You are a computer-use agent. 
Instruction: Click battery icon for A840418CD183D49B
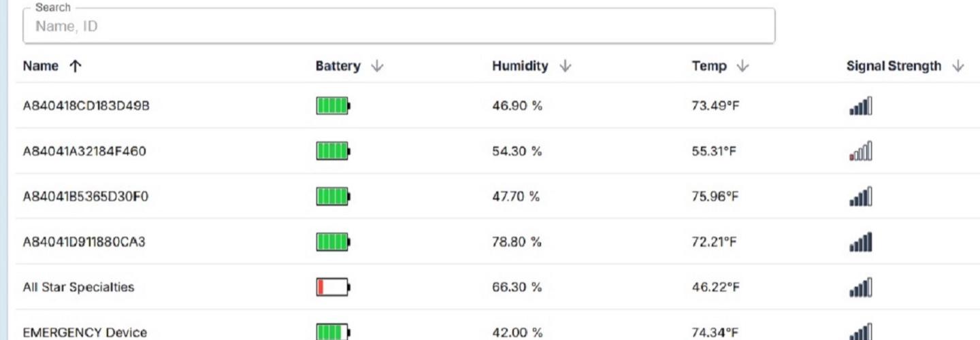[x=333, y=106]
